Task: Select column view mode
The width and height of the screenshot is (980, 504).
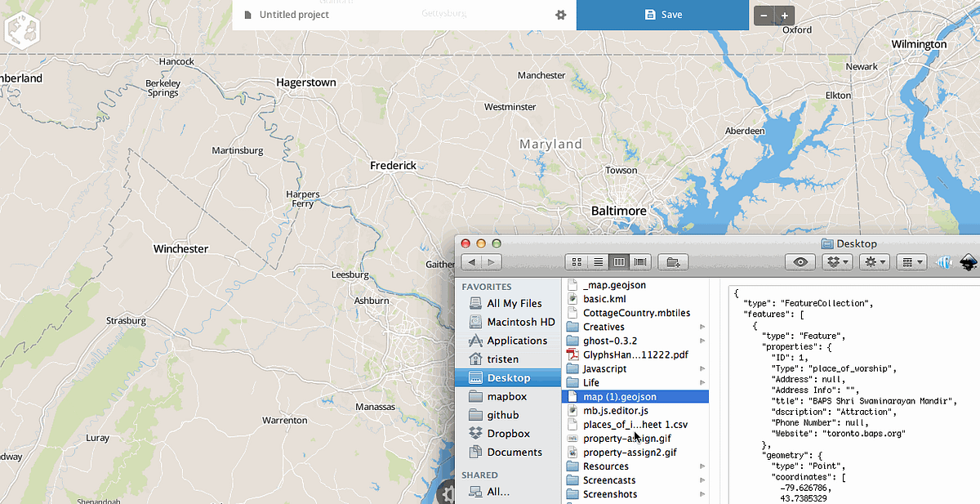Action: tap(618, 261)
